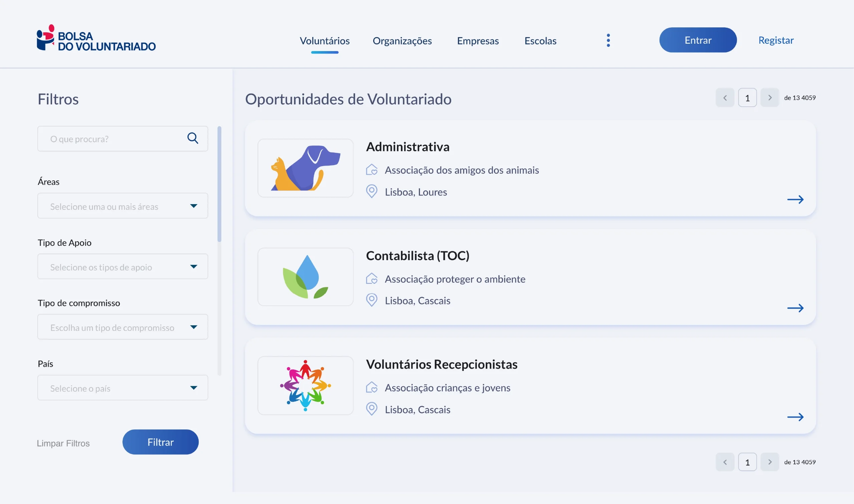Click the Entrar button
The height and width of the screenshot is (504, 854).
pyautogui.click(x=698, y=40)
